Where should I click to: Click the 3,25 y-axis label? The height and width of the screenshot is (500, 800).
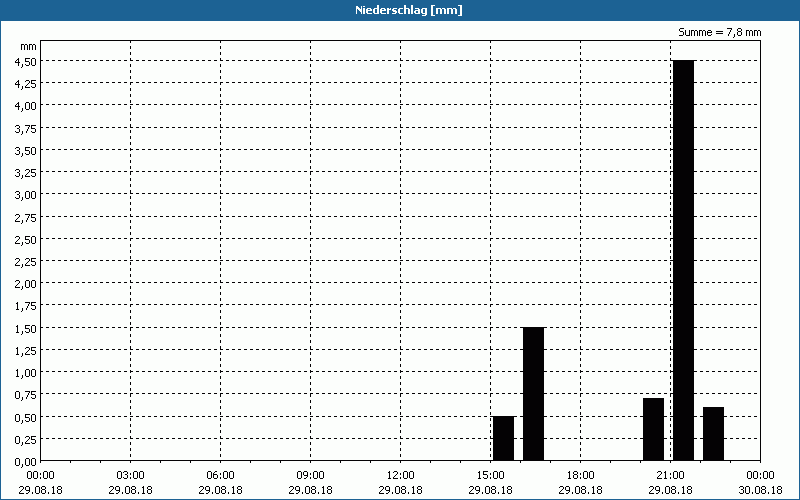[x=26, y=172]
